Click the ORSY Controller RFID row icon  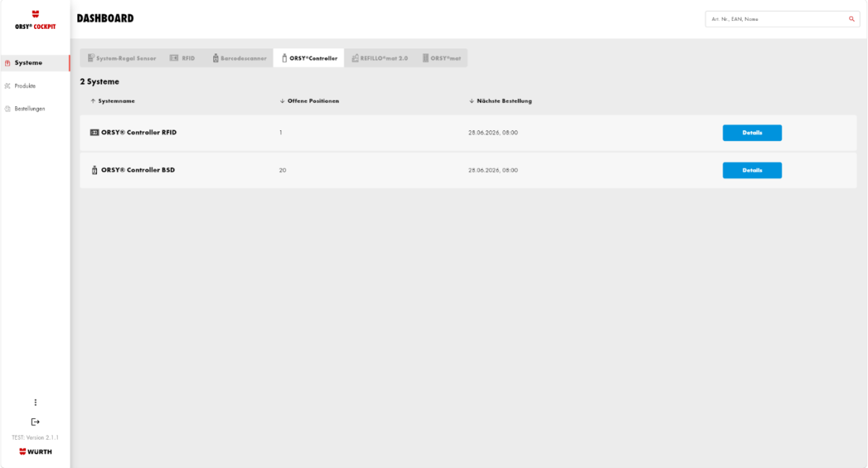(x=94, y=132)
